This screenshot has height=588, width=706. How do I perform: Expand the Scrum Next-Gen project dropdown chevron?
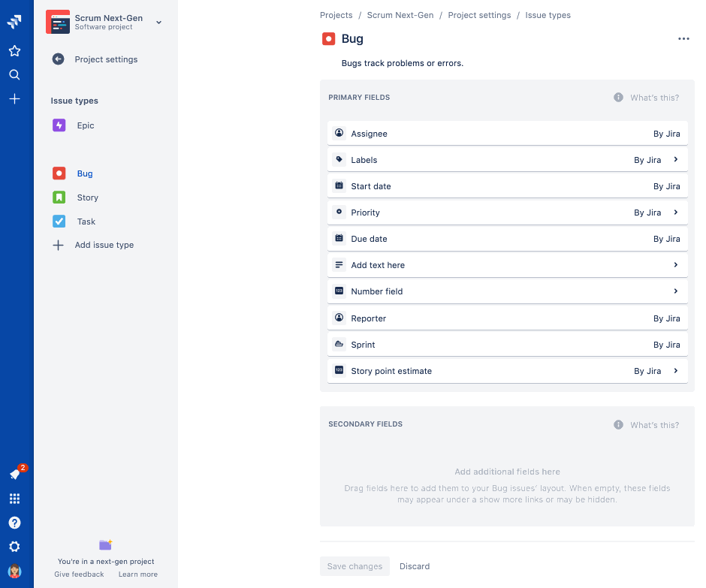click(x=159, y=22)
